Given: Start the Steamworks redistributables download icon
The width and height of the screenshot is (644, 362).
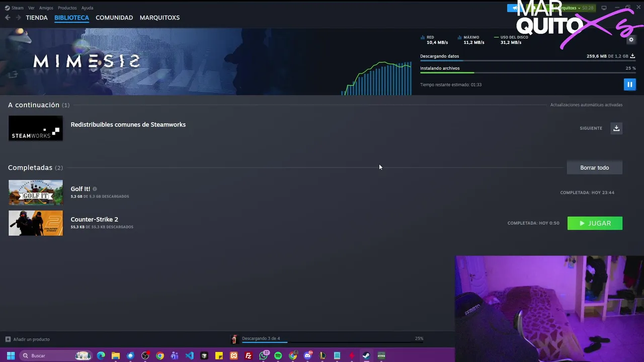Looking at the screenshot, I should (616, 128).
